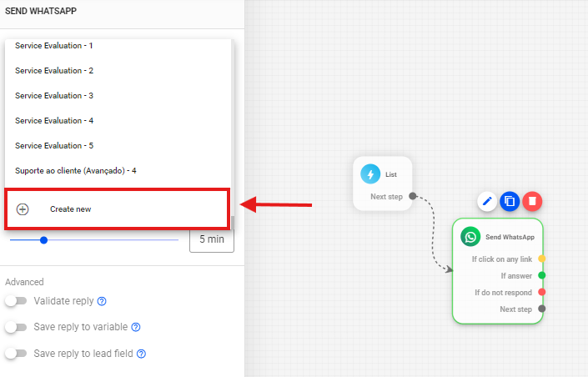Turn on Save reply to lead field
This screenshot has height=377, width=588.
tap(16, 354)
